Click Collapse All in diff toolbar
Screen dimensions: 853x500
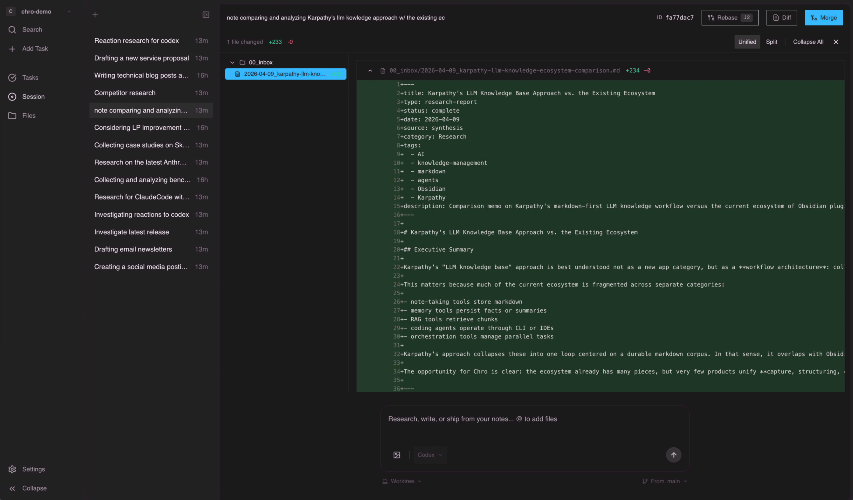(x=807, y=42)
